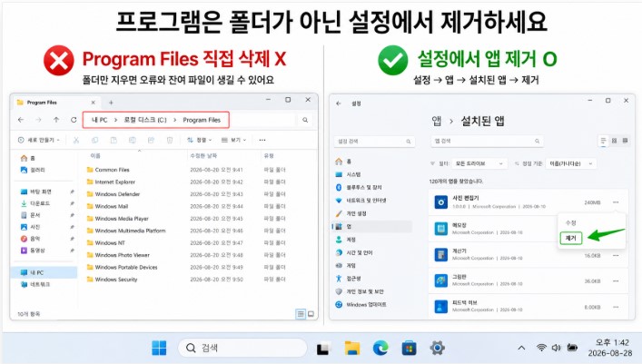Select 제거 in the app context menu
The height and width of the screenshot is (364, 642).
pyautogui.click(x=571, y=238)
